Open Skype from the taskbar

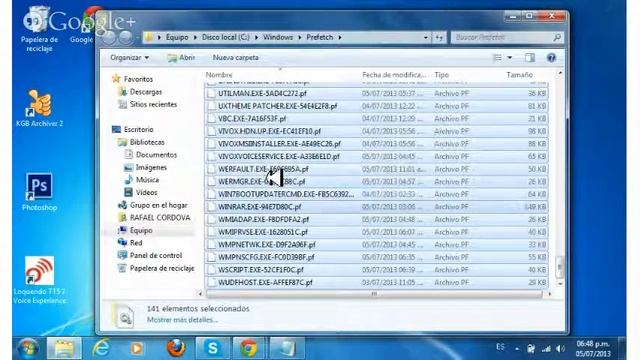click(212, 348)
